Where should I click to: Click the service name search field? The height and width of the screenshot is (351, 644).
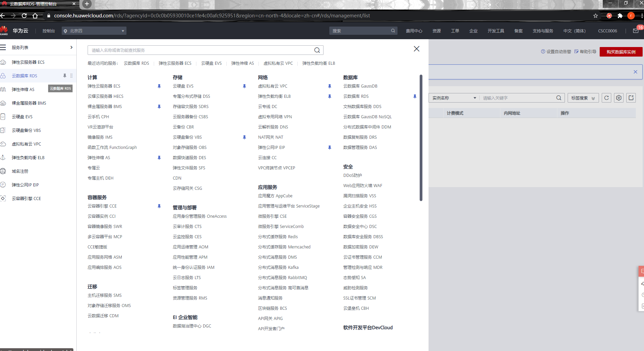pos(201,50)
